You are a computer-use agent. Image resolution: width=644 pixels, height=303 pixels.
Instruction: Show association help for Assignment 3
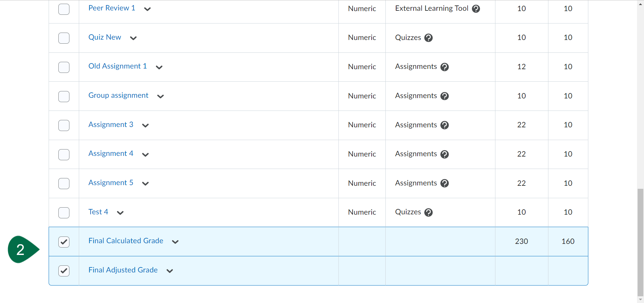coord(444,125)
